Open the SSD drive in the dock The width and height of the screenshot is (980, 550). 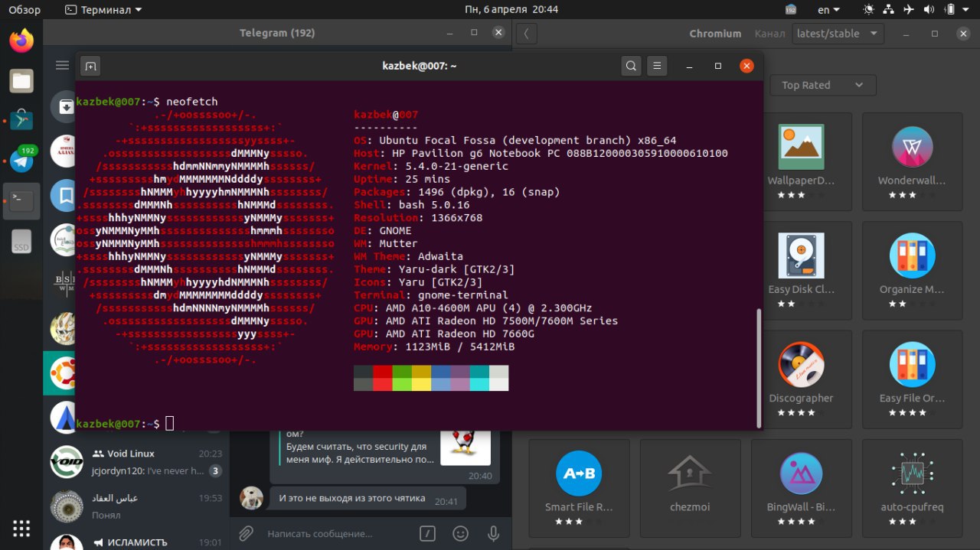pos(21,242)
